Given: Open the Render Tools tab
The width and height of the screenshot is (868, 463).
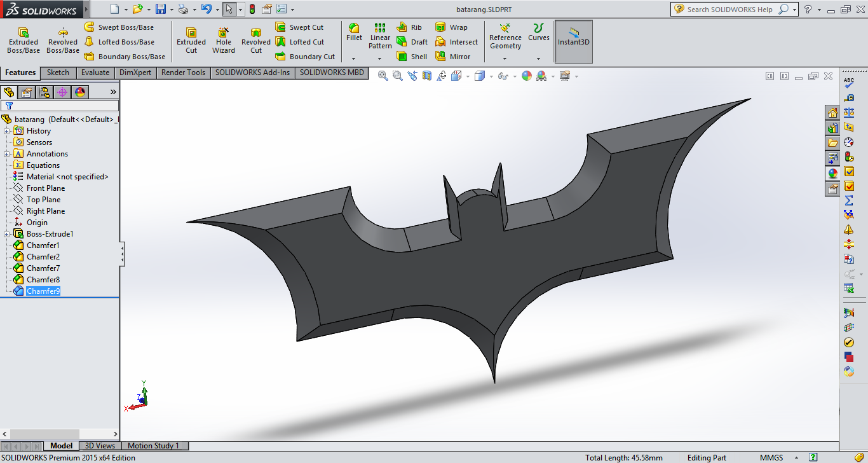Looking at the screenshot, I should (183, 73).
